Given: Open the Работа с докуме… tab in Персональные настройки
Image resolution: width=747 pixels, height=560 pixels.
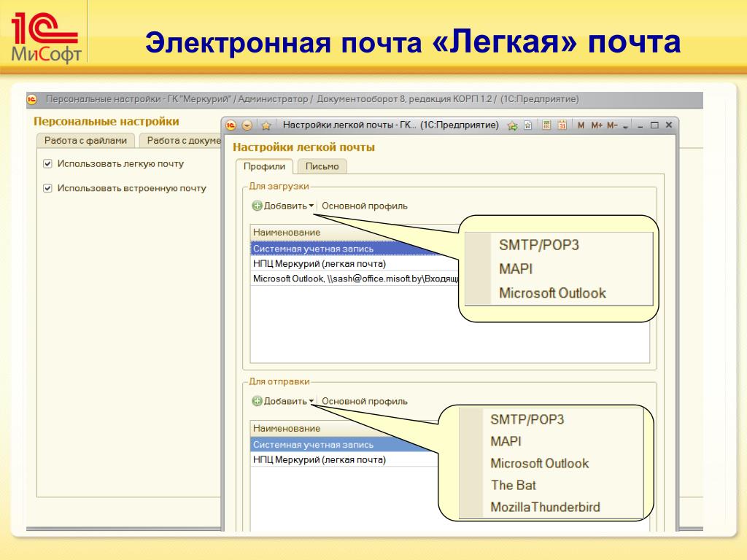Looking at the screenshot, I should point(181,141).
